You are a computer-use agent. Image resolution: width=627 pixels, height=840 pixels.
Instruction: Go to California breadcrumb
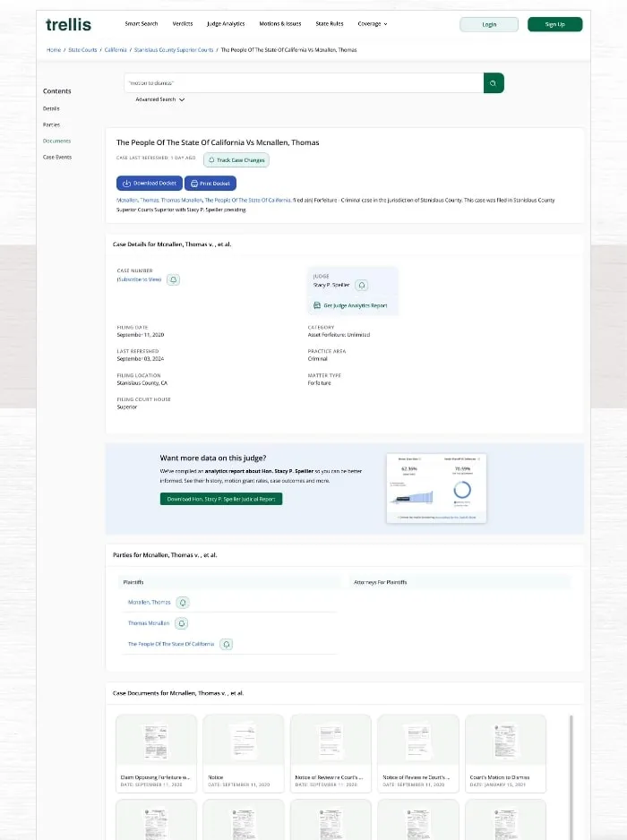(116, 50)
